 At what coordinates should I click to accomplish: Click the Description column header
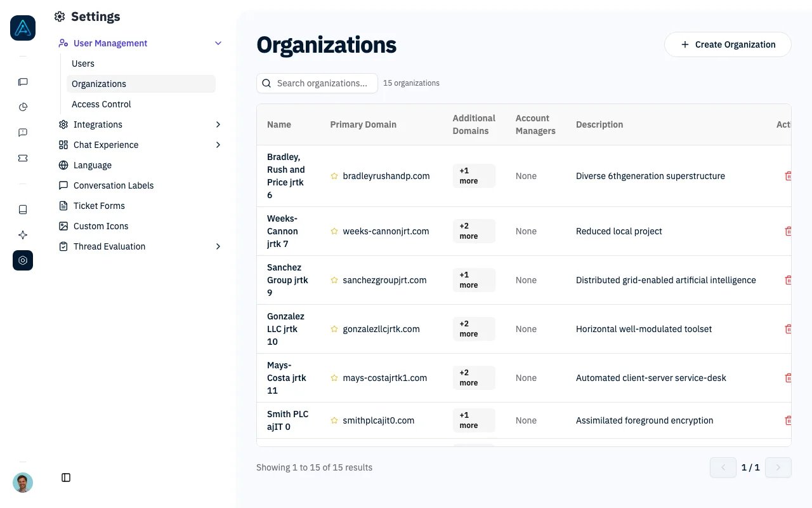point(599,124)
